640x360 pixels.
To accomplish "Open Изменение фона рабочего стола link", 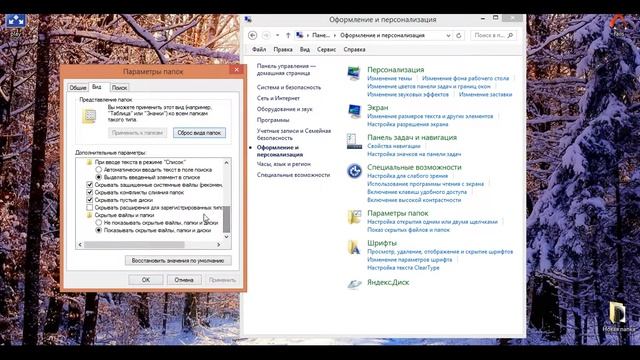I will point(465,78).
